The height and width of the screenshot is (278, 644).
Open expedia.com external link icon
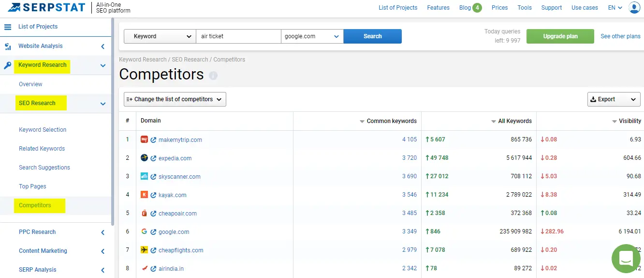(153, 158)
